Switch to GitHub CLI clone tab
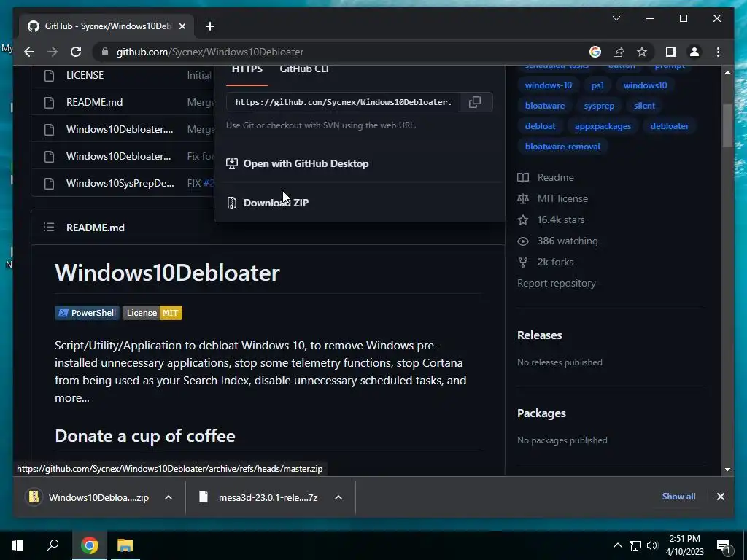 pyautogui.click(x=304, y=69)
